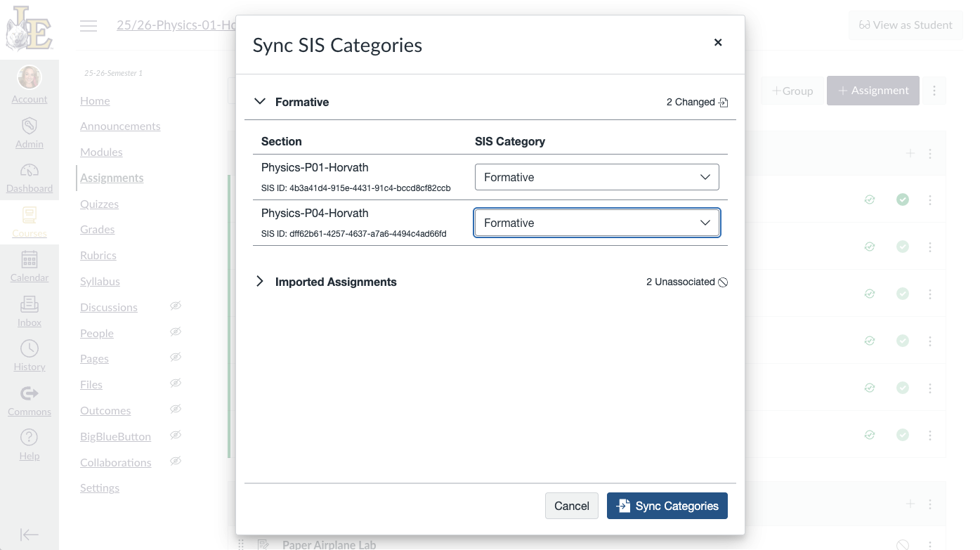Open the Admin shield icon
Screen dimensions: 980x550
[x=30, y=126]
